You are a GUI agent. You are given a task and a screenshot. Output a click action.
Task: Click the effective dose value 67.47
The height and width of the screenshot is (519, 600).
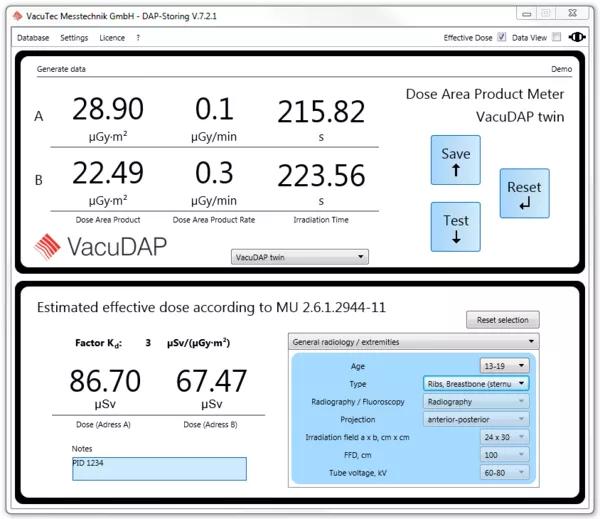pyautogui.click(x=211, y=381)
